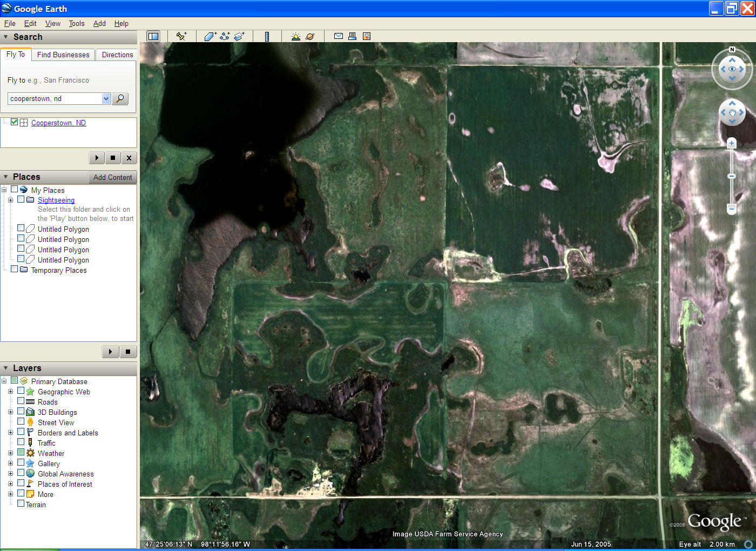Screen dimensions: 756x551
Task: Click the eye Look joystick center
Action: (x=732, y=69)
